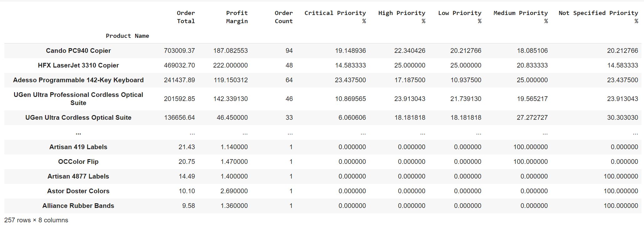
Task: Click the 21.43 order total cell
Action: 187,147
